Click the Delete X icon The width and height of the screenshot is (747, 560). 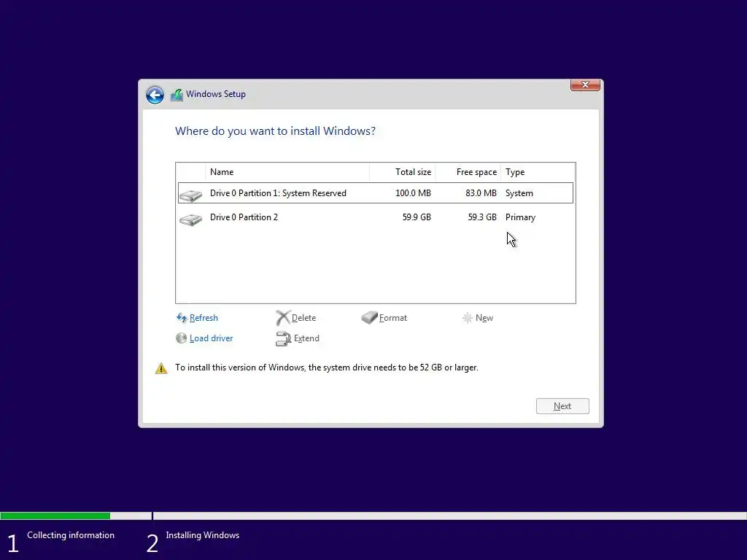click(x=282, y=318)
